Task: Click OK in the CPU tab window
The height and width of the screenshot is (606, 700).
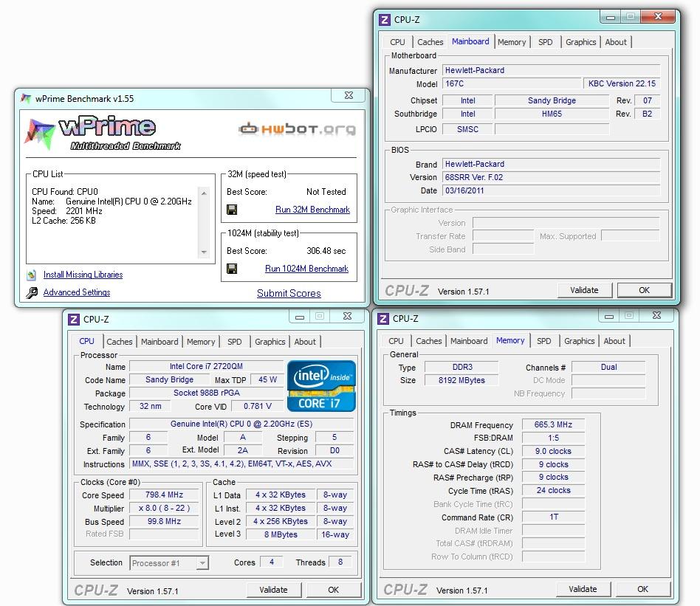Action: click(x=333, y=590)
